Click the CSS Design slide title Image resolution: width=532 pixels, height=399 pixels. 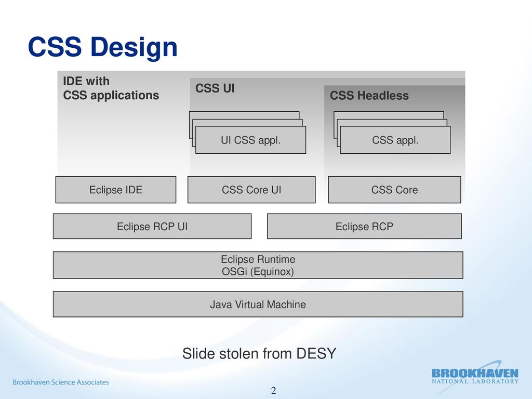coord(103,47)
